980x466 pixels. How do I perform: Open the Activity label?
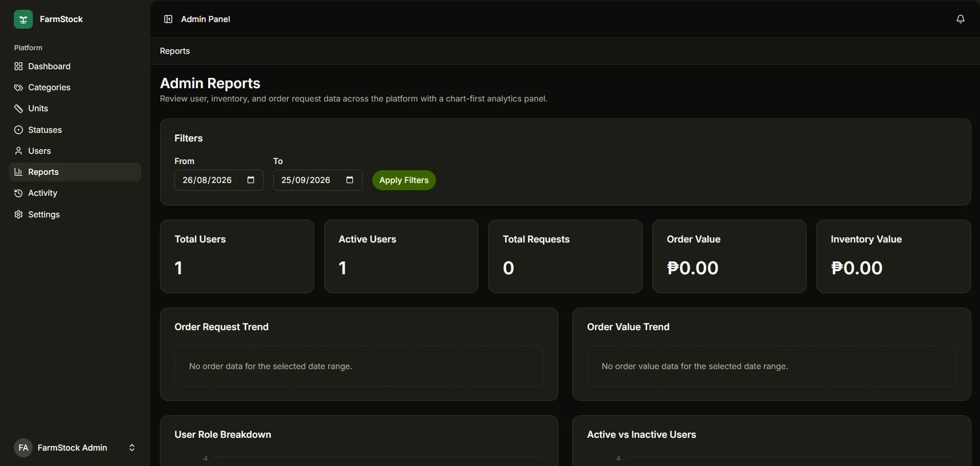(43, 193)
